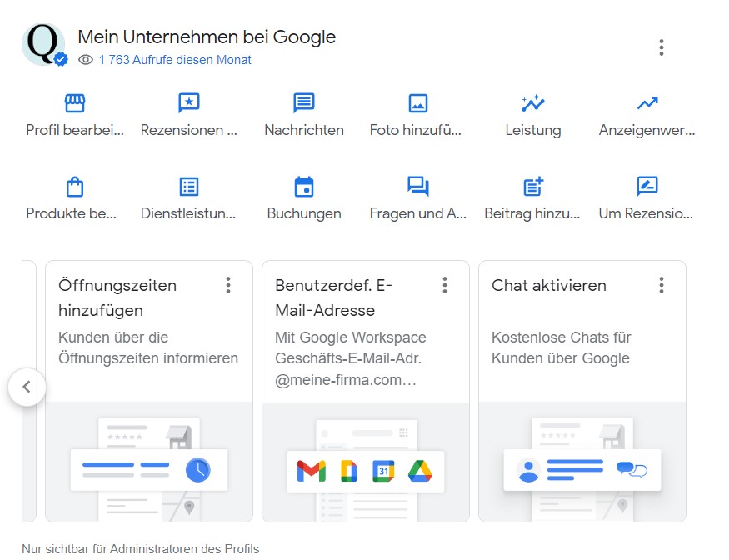
Task: Open the Leistung sparkline icon
Action: coord(533,103)
